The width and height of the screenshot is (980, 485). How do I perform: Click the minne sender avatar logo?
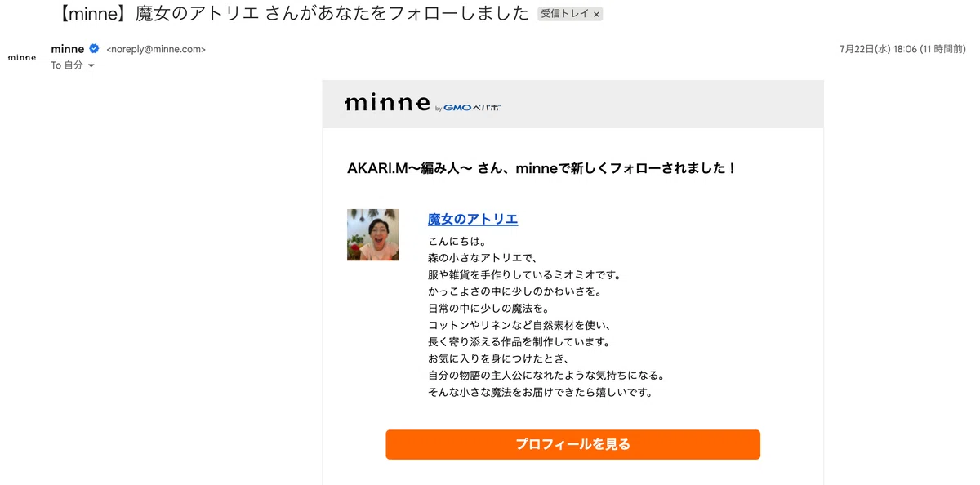coord(22,57)
